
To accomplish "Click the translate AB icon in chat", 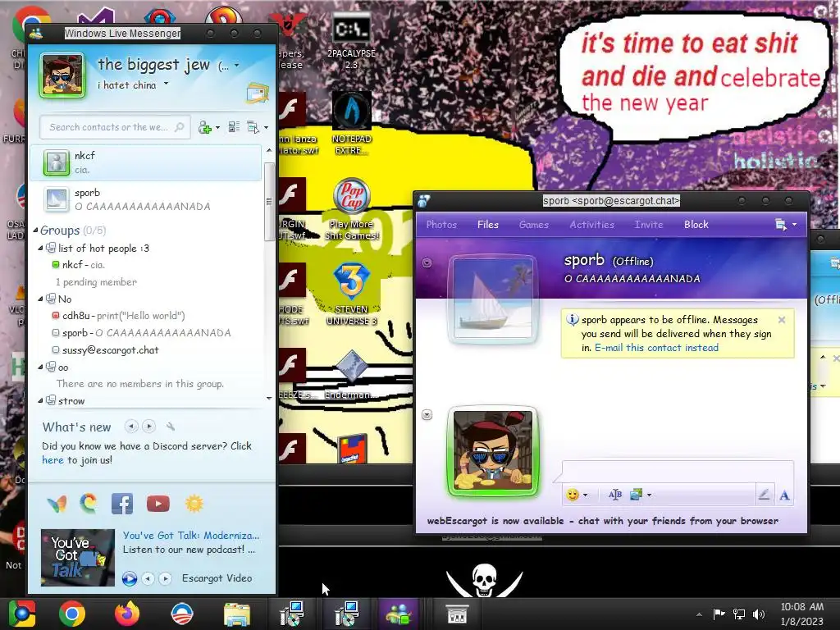I will (615, 495).
